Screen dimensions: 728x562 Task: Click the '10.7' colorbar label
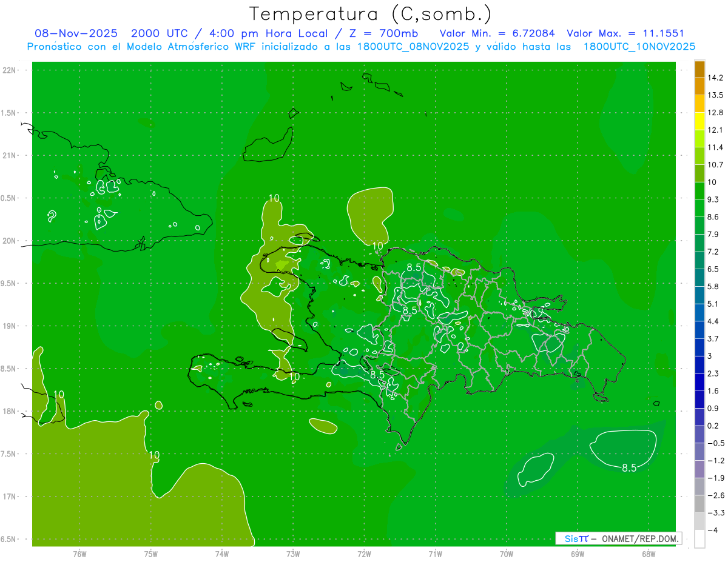tap(715, 164)
